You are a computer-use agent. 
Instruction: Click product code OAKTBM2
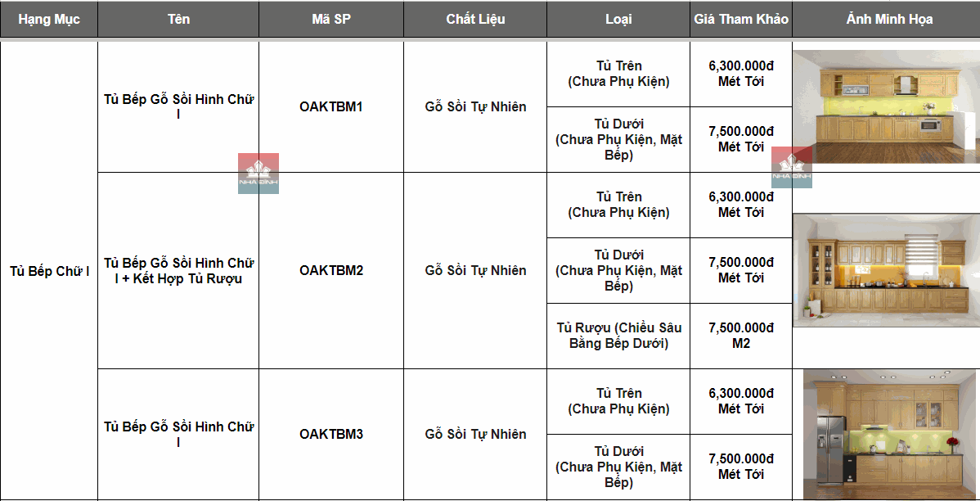pos(331,270)
